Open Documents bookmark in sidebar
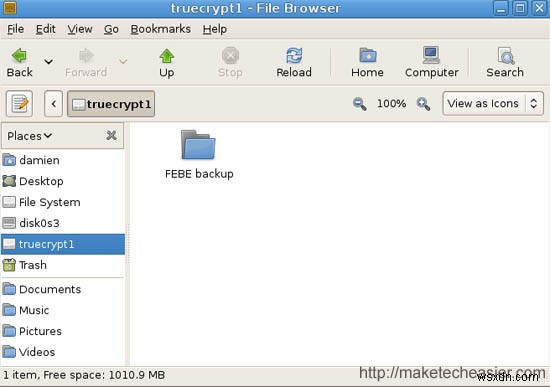This screenshot has width=550, height=387. 63,289
